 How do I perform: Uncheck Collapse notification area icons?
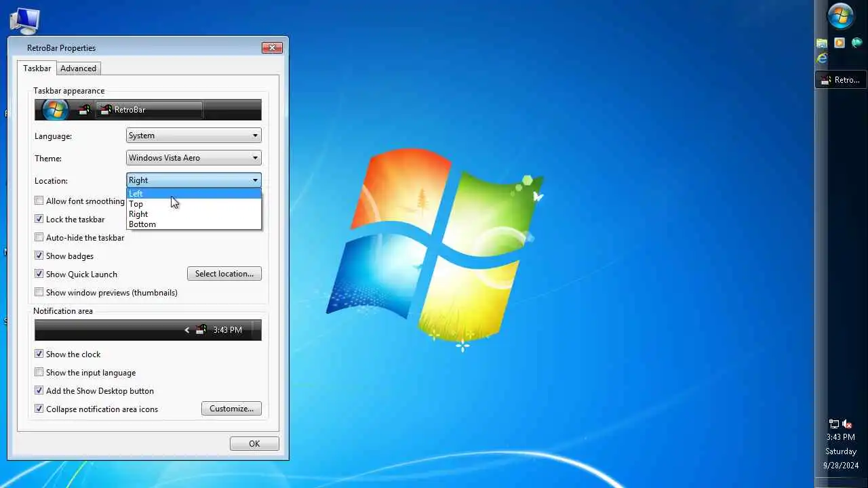coord(39,409)
